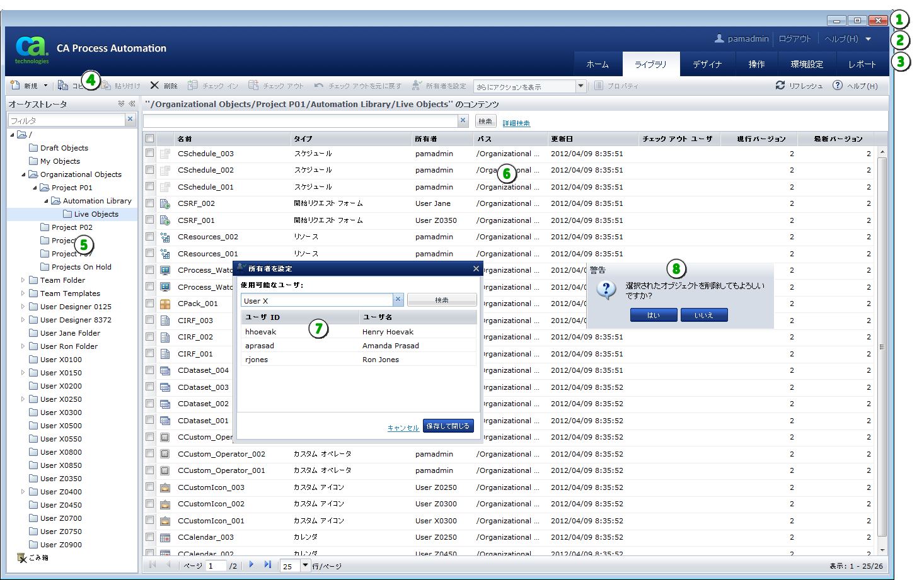Expand the Team Folder tree node
This screenshot has width=924, height=580.
[23, 280]
